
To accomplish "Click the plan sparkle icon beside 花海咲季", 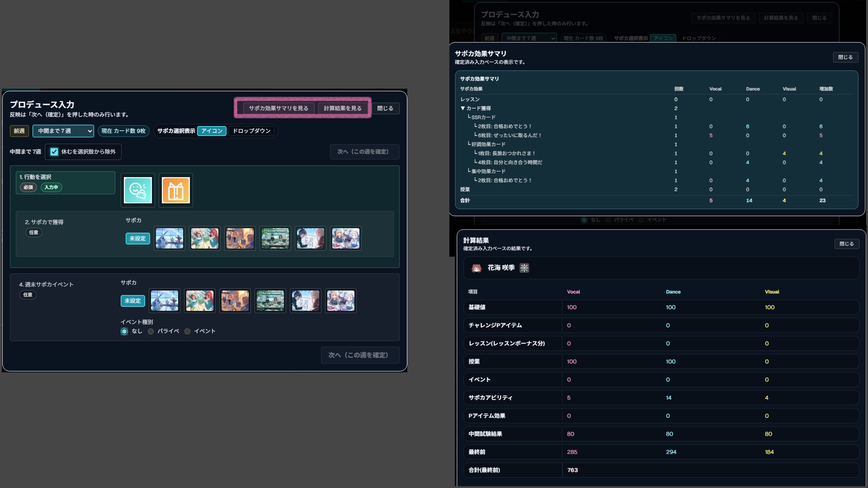I will tap(525, 267).
